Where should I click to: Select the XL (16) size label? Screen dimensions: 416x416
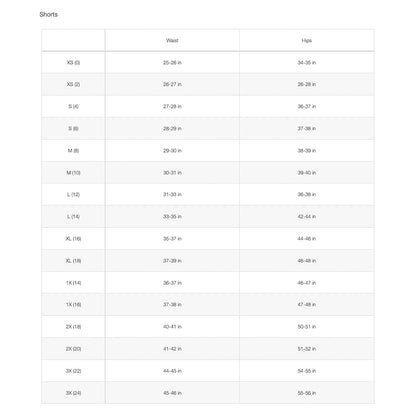click(73, 239)
